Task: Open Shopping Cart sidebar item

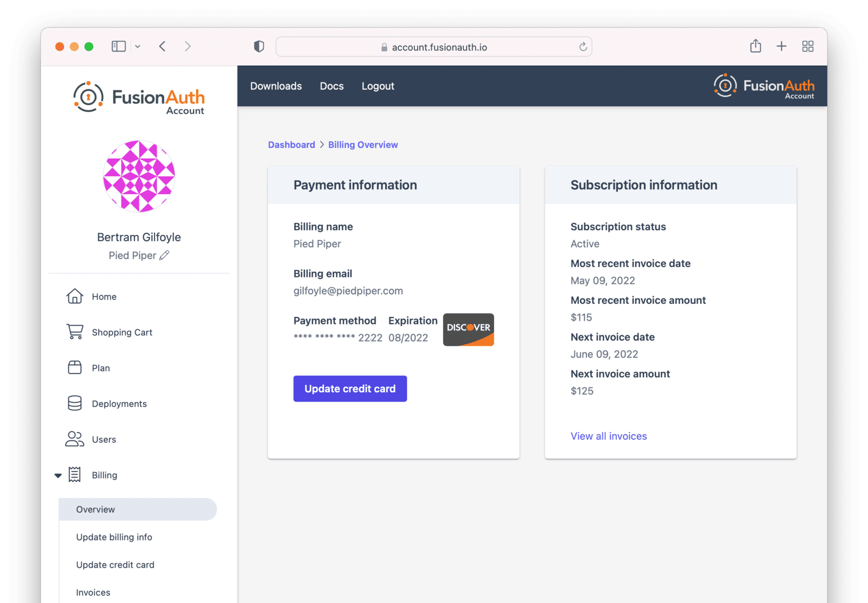Action: [122, 333]
